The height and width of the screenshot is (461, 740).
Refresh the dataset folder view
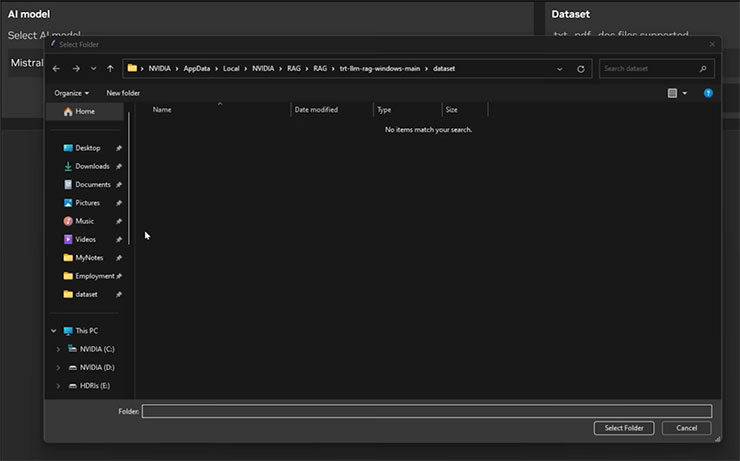[581, 69]
